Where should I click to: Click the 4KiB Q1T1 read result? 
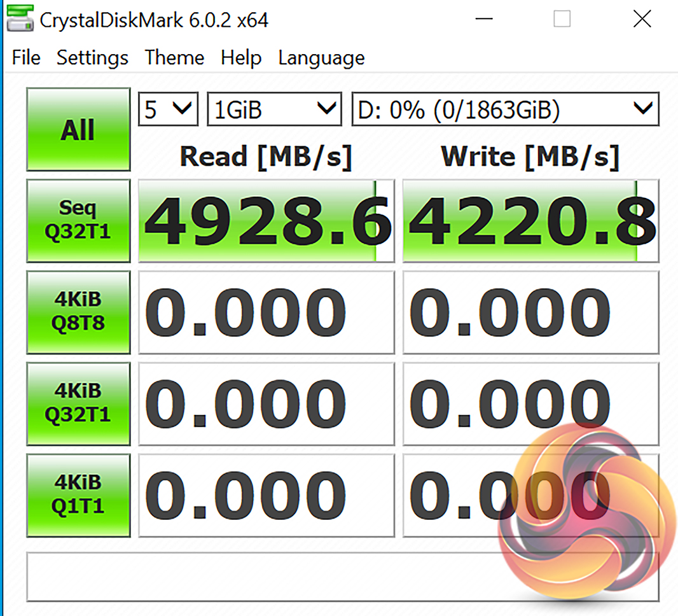[266, 495]
